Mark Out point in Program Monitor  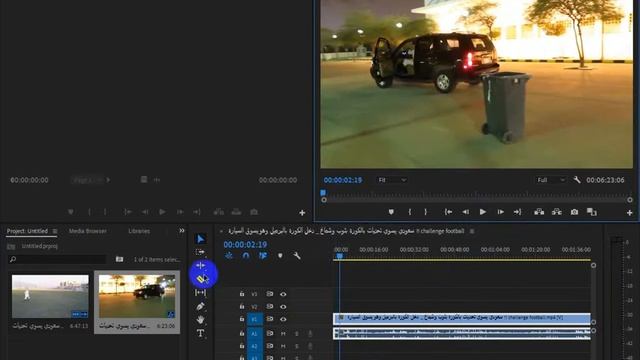(x=425, y=212)
